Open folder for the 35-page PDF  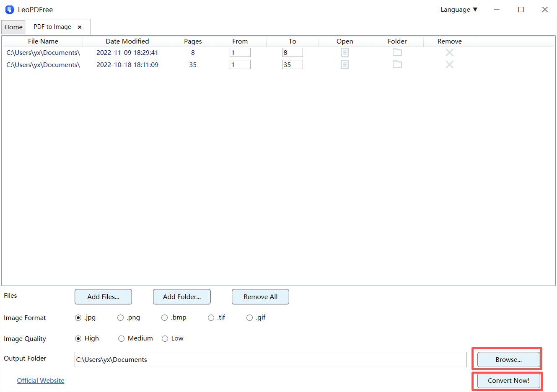click(397, 64)
